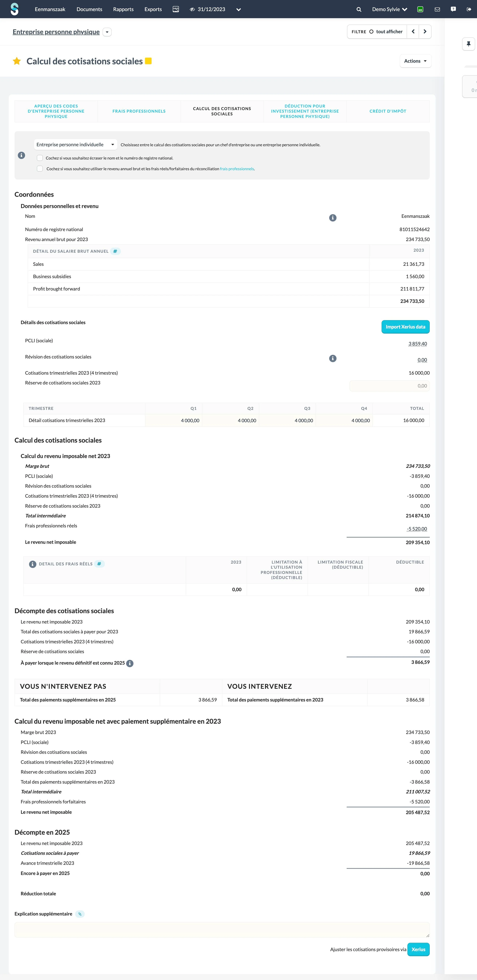The height and width of the screenshot is (980, 477).
Task: Click the green 'an' status icon
Action: coord(420,9)
